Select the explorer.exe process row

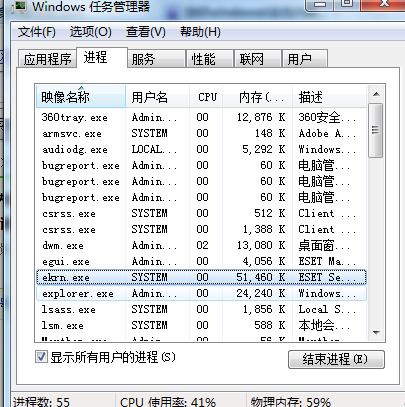[x=201, y=294]
